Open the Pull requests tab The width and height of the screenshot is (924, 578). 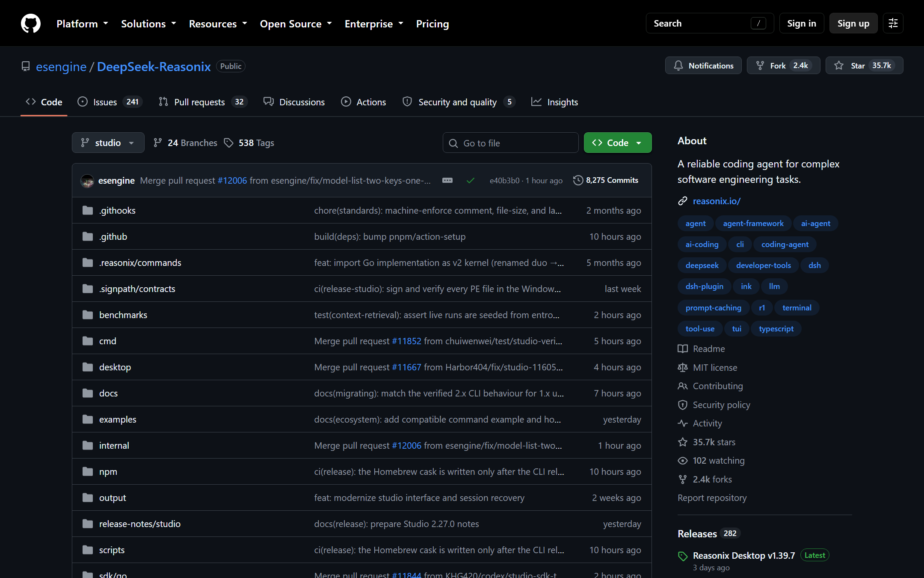[203, 102]
